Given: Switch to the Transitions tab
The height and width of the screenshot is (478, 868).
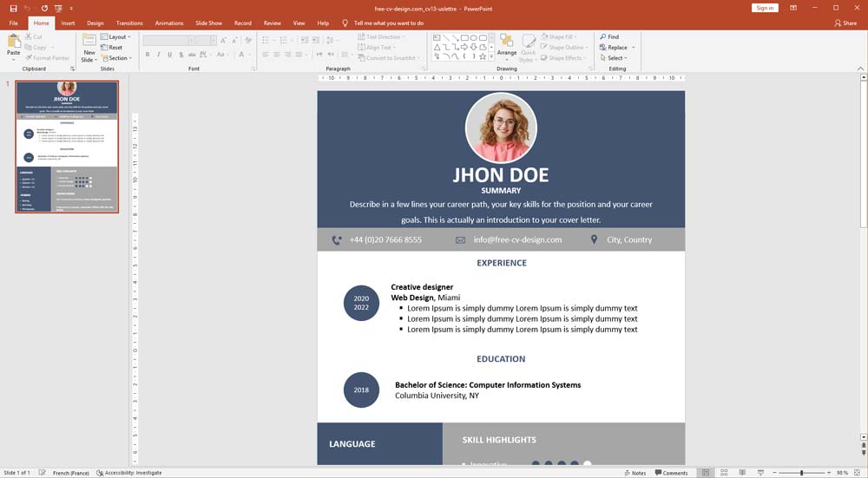Looking at the screenshot, I should [129, 23].
